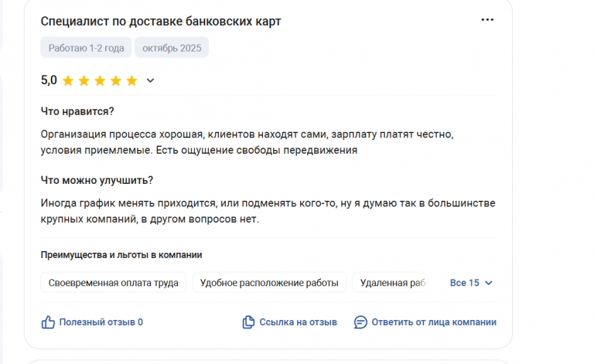Click the Ссылка на отзыв link text
This screenshot has width=594, height=364.
tap(298, 322)
